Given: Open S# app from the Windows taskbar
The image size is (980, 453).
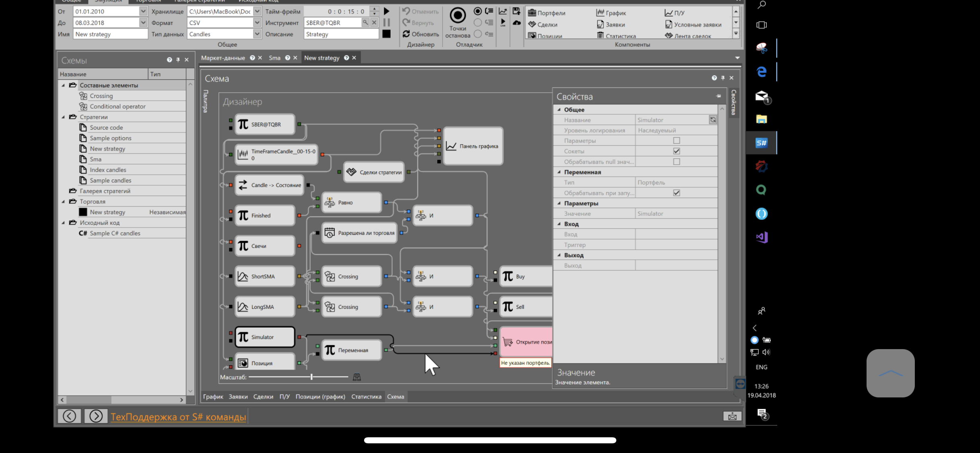Looking at the screenshot, I should click(761, 143).
